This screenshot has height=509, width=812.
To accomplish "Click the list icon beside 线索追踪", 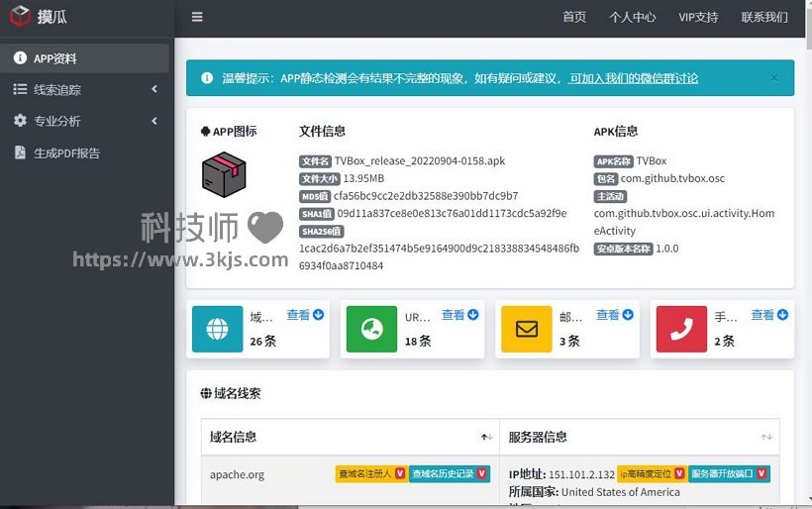I will [x=20, y=89].
